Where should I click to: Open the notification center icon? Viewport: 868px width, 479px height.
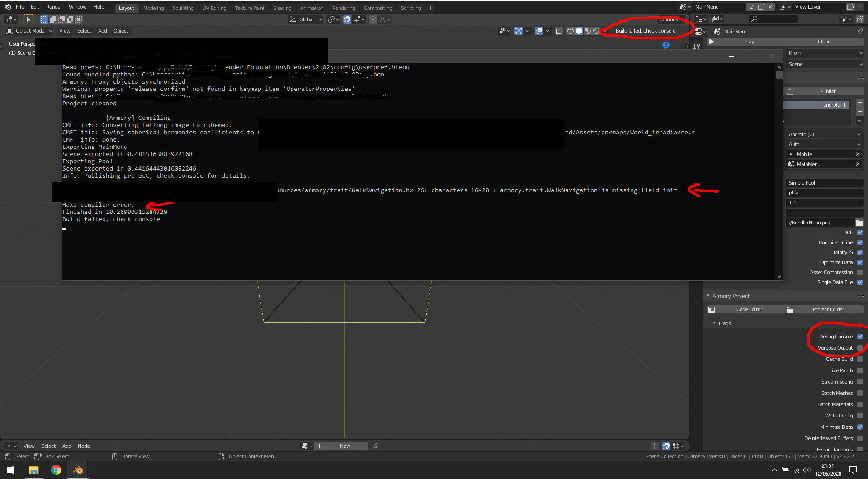pyautogui.click(x=853, y=470)
